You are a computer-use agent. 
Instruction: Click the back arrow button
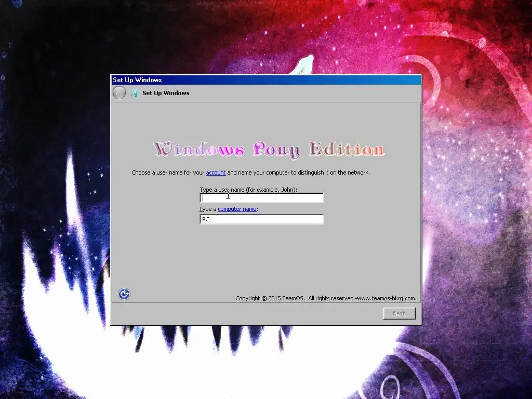point(119,92)
